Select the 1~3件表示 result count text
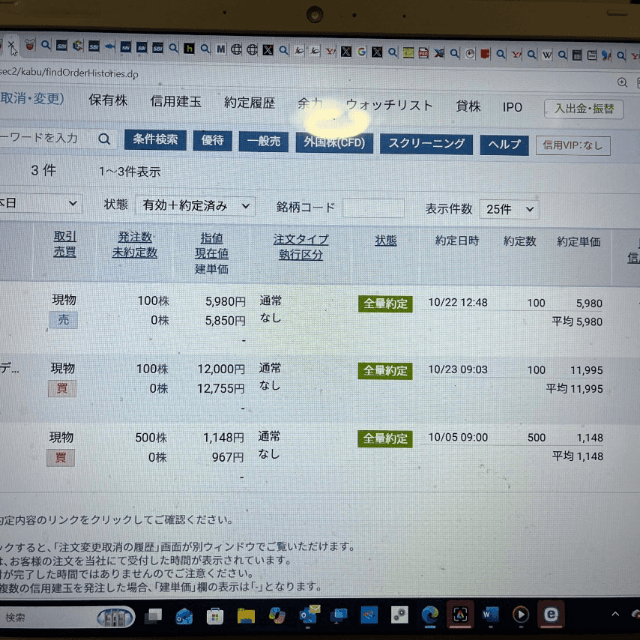Image resolution: width=640 pixels, height=640 pixels. pos(130,172)
